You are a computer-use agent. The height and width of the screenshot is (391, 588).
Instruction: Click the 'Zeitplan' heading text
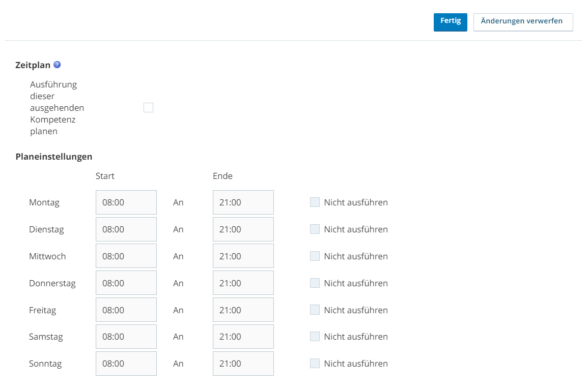tap(33, 65)
